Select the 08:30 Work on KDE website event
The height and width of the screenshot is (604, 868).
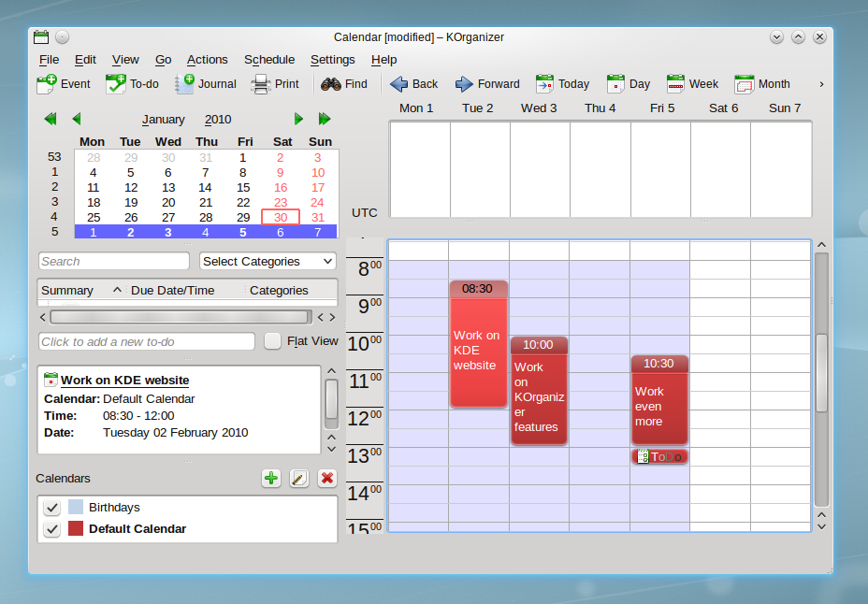coord(478,344)
